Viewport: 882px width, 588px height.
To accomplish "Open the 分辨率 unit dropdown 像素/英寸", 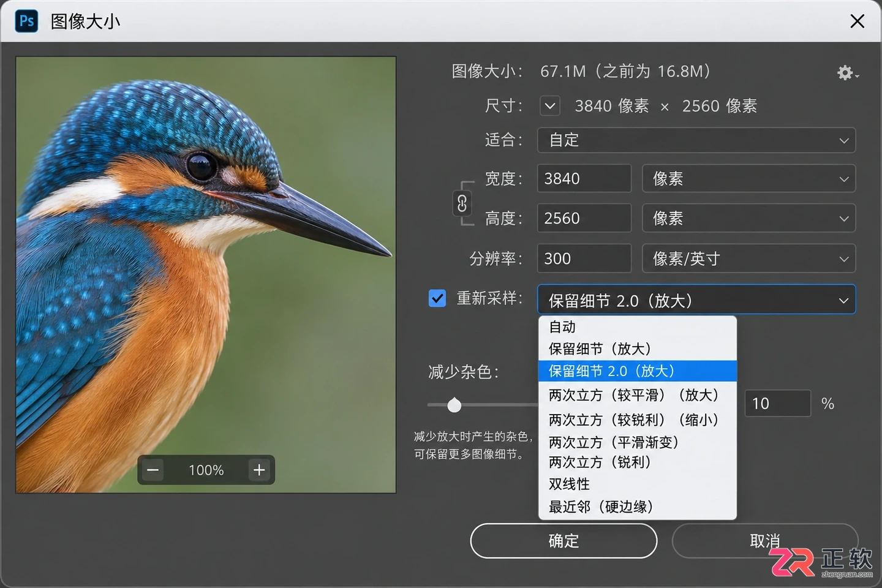I will tap(748, 258).
